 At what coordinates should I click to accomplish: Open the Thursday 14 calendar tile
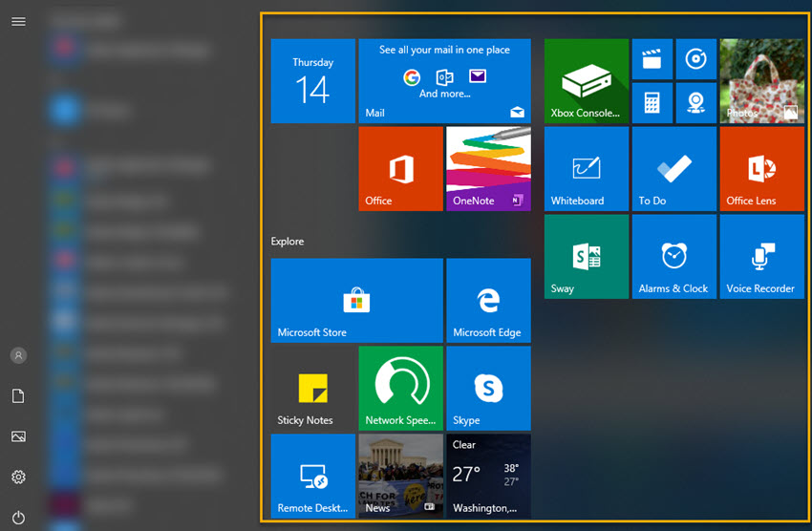tap(312, 81)
